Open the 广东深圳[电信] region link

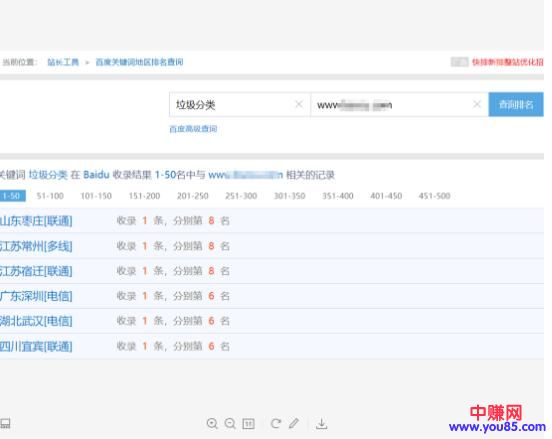36,296
